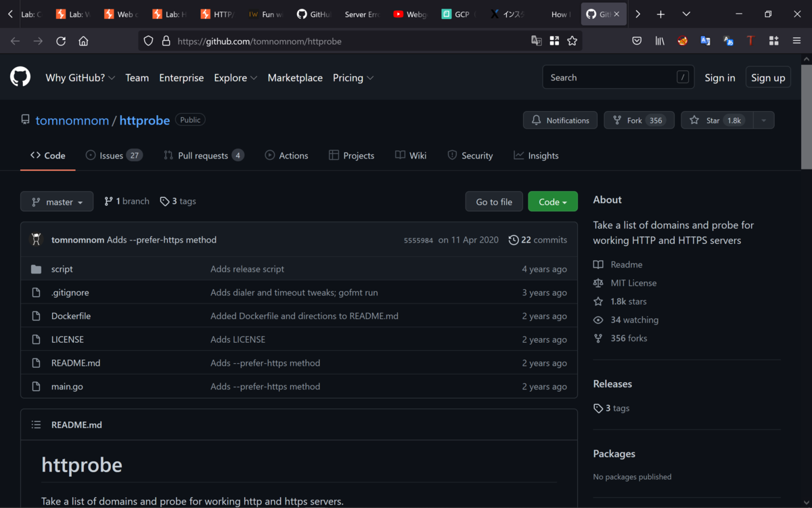The image size is (812, 508).
Task: Expand Why GitHub? menu
Action: click(x=81, y=78)
